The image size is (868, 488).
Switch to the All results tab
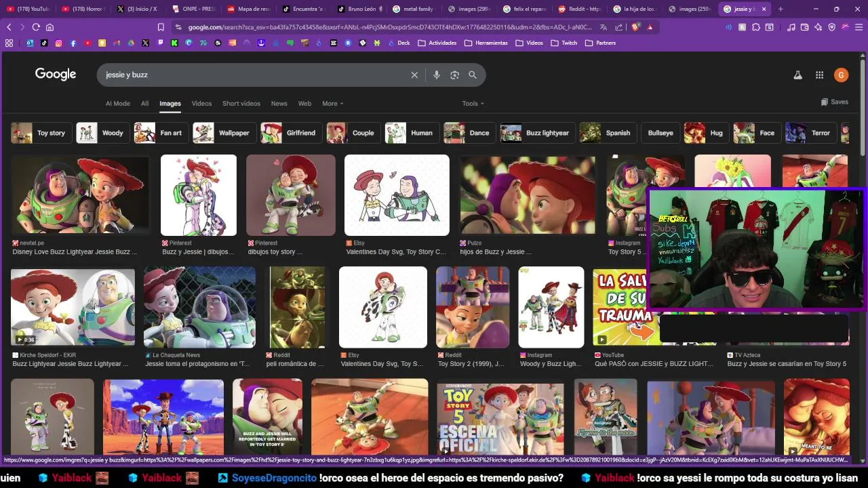point(144,104)
